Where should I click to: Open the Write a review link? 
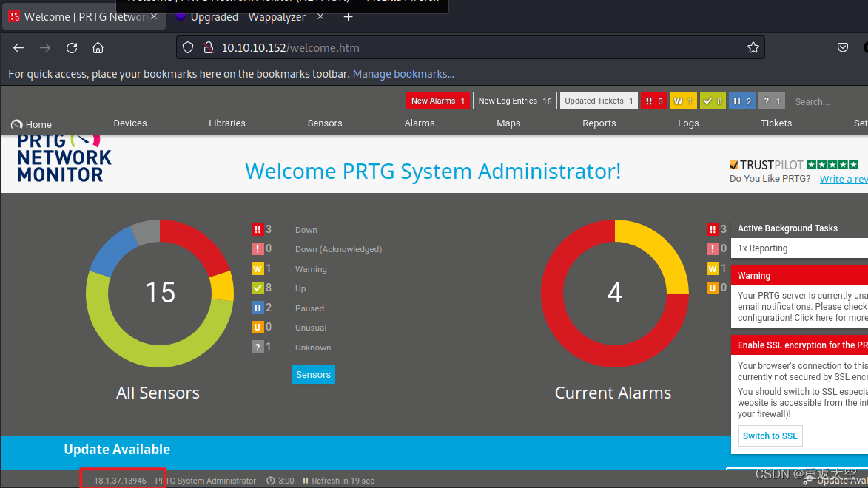click(x=844, y=179)
